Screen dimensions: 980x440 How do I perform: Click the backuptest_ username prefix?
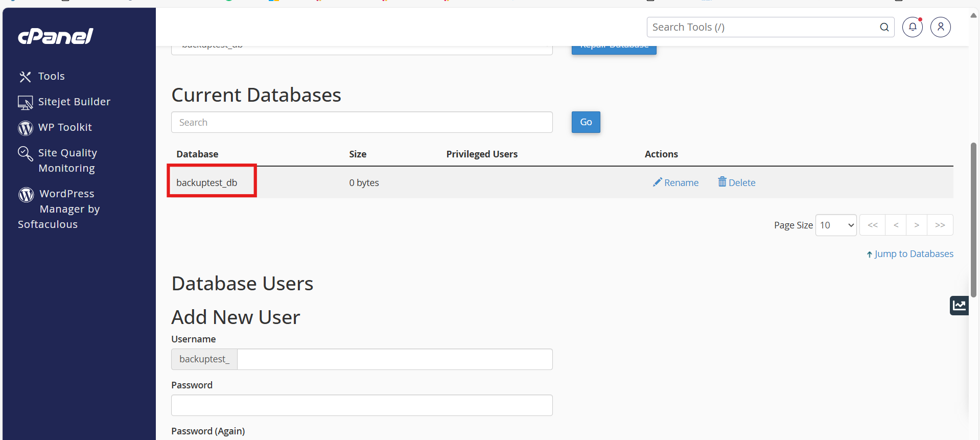tap(204, 359)
